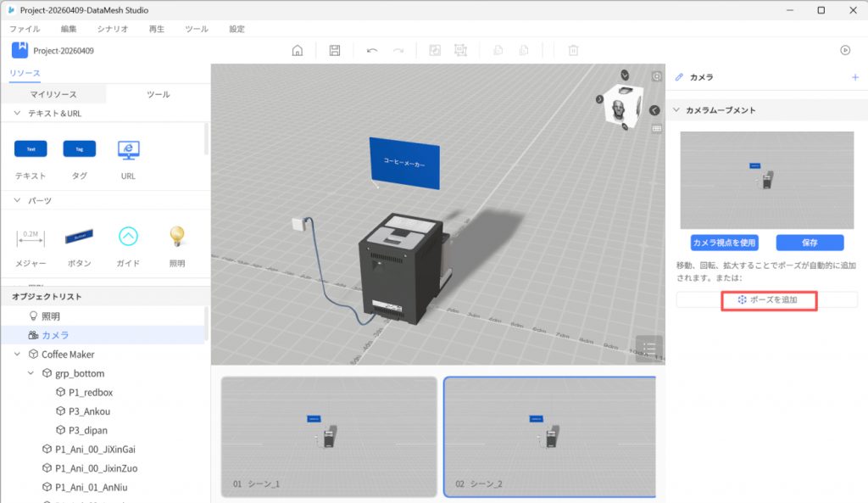Select the URL resource icon
The width and height of the screenshot is (868, 503).
(128, 150)
